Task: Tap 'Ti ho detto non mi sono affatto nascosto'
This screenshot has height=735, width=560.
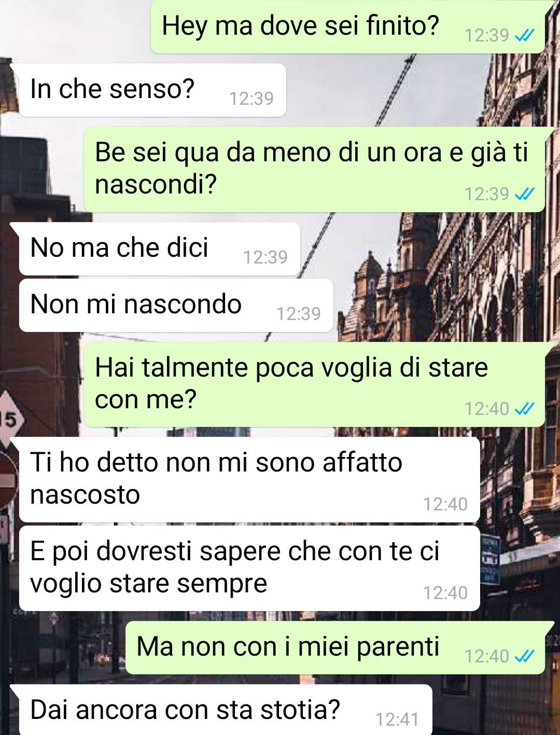Action: pos(249,479)
